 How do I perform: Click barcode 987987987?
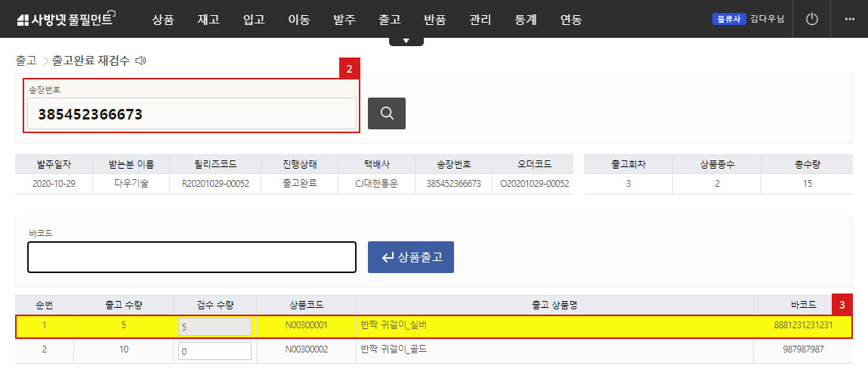pos(803,349)
